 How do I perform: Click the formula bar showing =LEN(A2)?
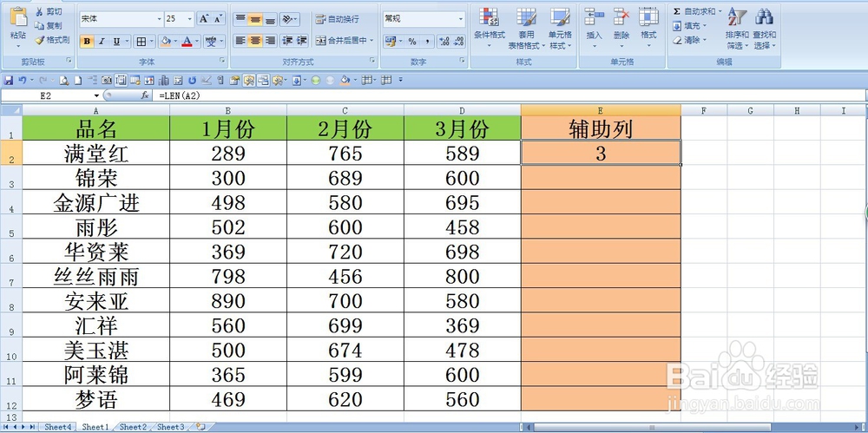pyautogui.click(x=510, y=95)
